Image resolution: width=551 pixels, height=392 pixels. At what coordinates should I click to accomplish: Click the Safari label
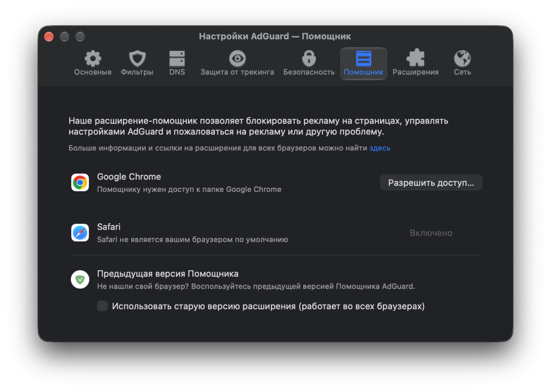pyautogui.click(x=109, y=227)
